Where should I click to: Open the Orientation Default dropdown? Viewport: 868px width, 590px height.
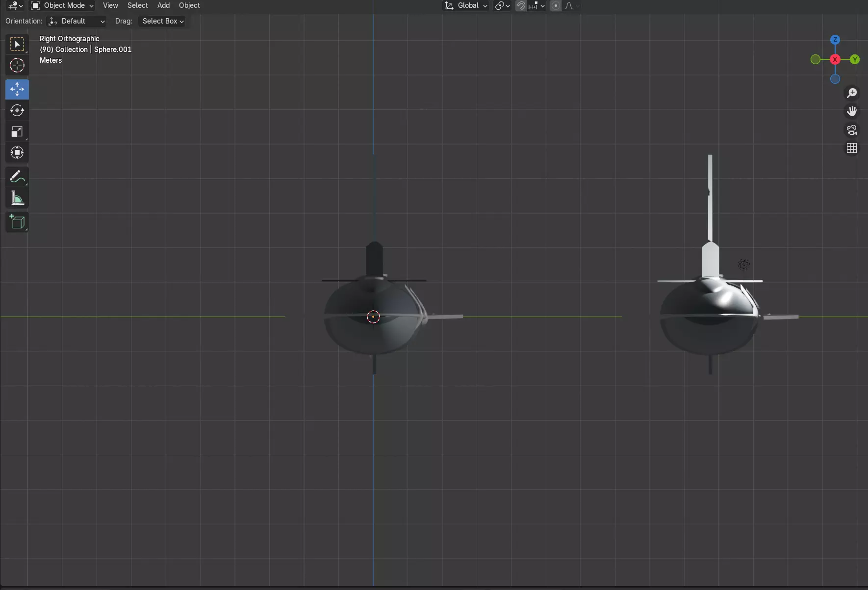coord(77,21)
